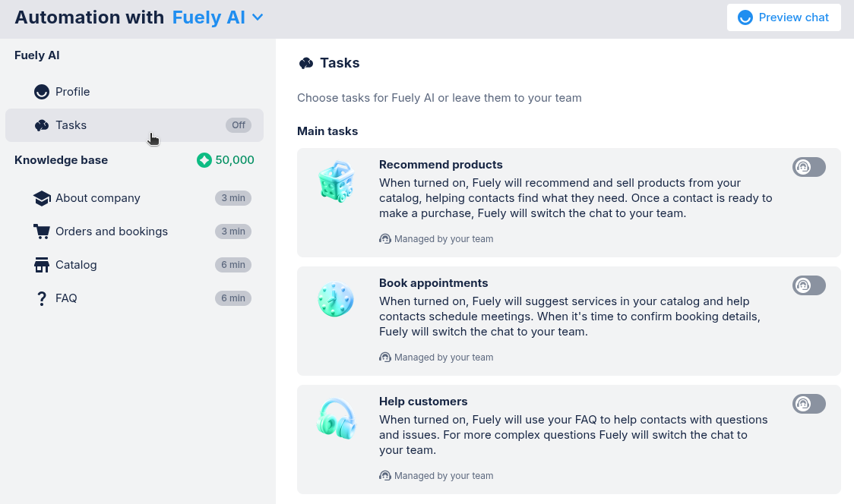Click the Help customers headphones icon

(336, 418)
